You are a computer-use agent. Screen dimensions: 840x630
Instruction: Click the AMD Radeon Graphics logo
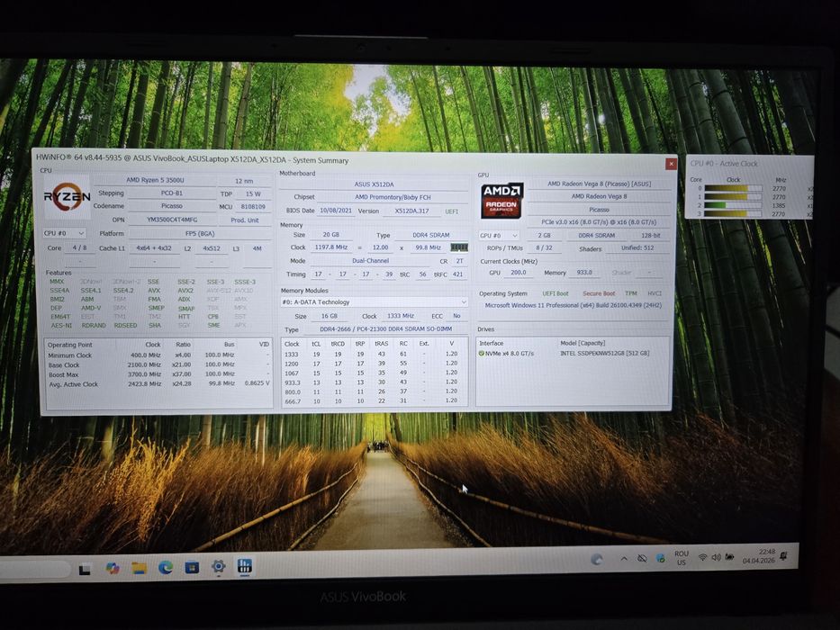[x=501, y=201]
